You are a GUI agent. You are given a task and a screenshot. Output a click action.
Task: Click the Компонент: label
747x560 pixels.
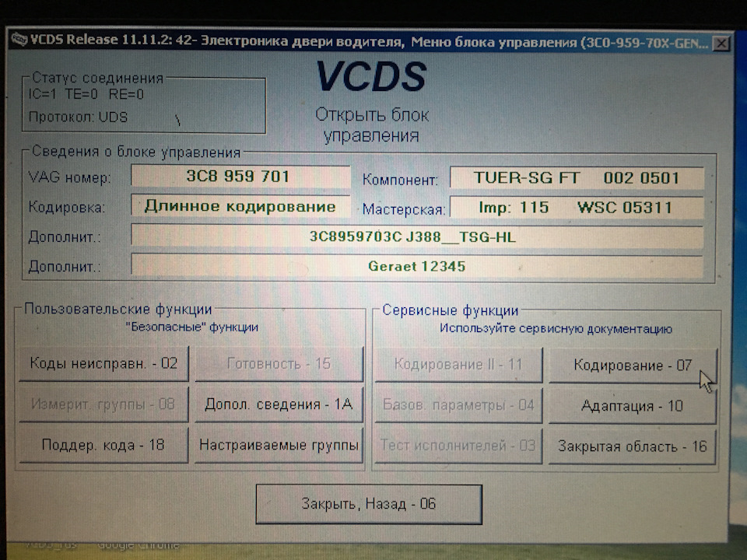[x=400, y=180]
